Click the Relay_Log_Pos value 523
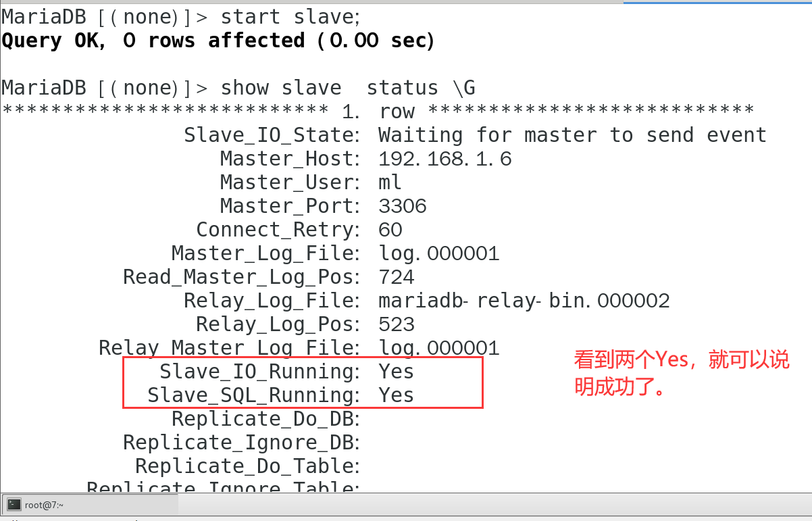The image size is (812, 521). 396,324
